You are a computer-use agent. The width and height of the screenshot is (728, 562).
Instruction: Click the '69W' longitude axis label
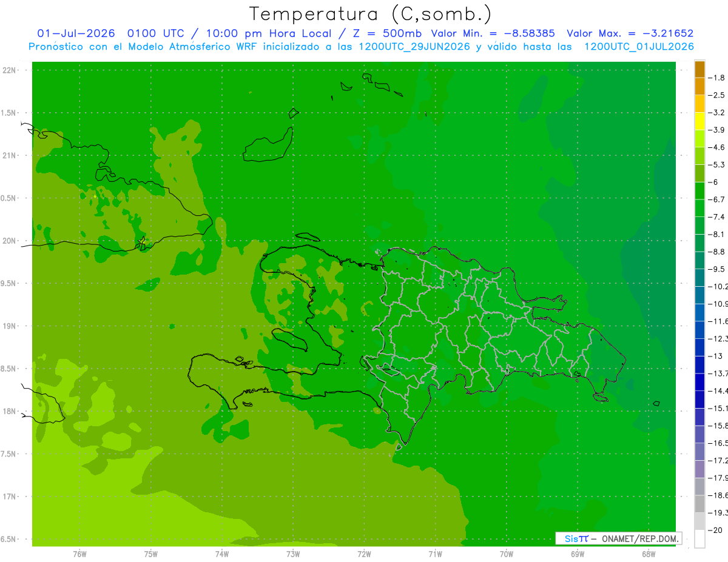click(577, 554)
